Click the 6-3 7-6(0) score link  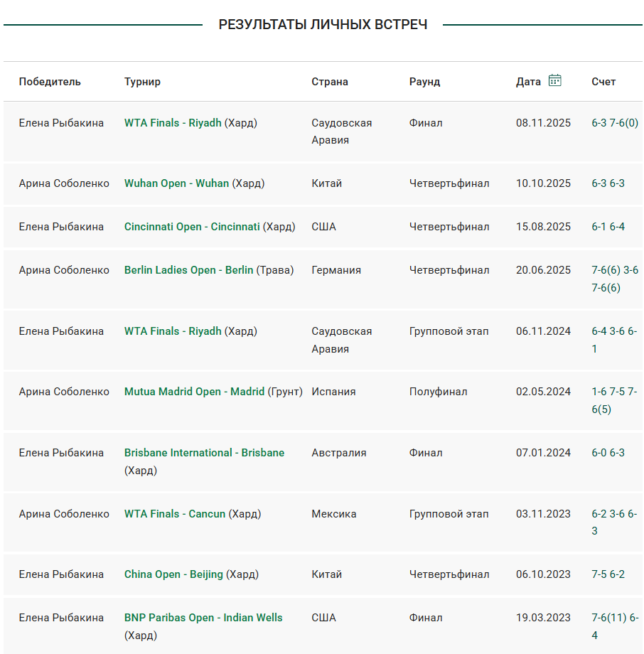click(614, 123)
